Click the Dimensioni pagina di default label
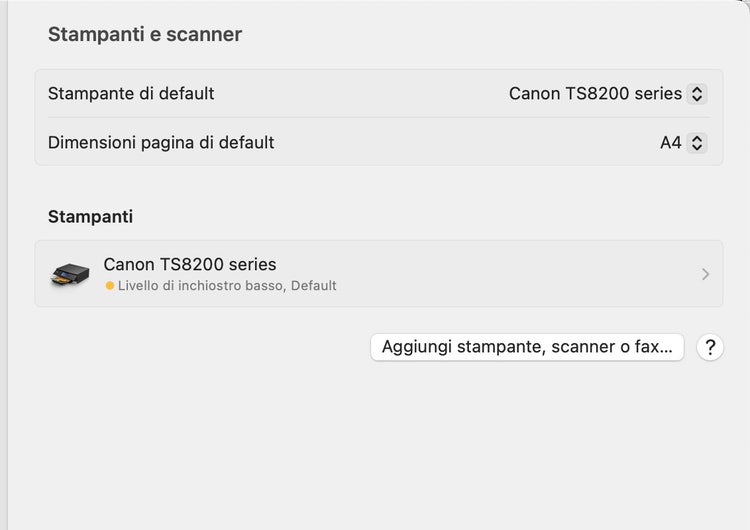 (x=161, y=143)
